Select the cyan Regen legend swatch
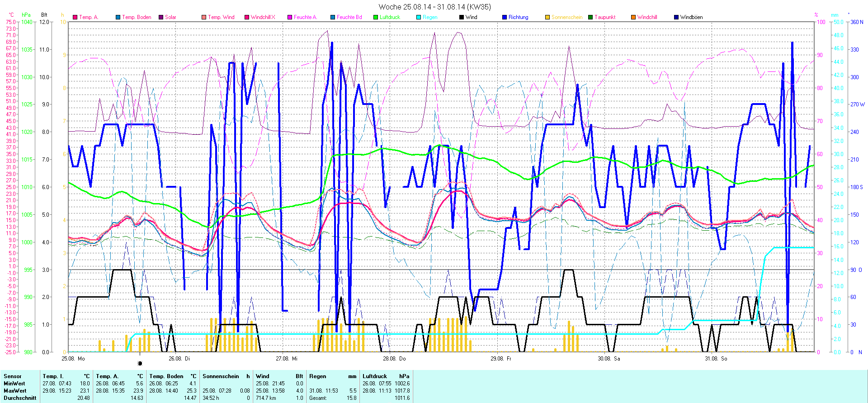Screen dimensions: 868x403 (419, 17)
